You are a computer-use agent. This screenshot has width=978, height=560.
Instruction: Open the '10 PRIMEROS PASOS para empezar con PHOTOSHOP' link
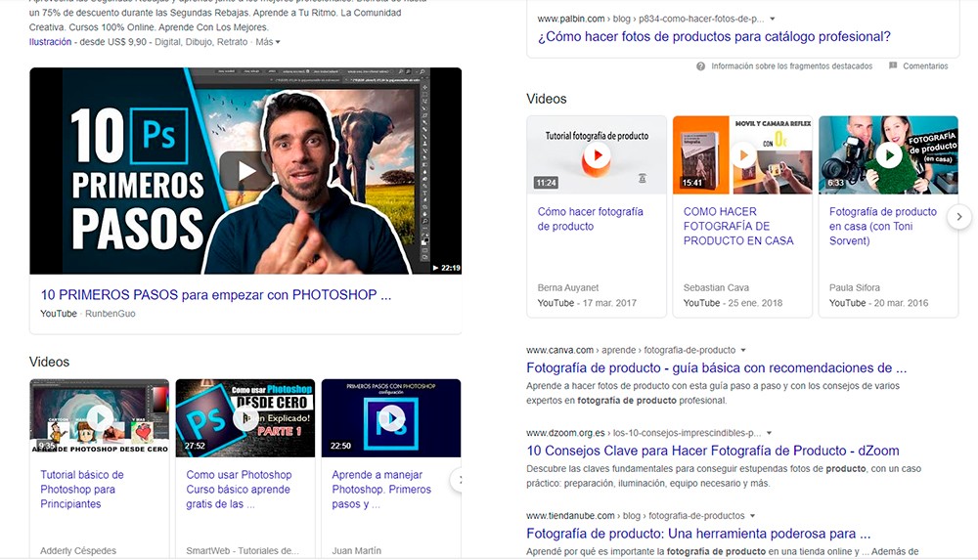[x=216, y=295]
